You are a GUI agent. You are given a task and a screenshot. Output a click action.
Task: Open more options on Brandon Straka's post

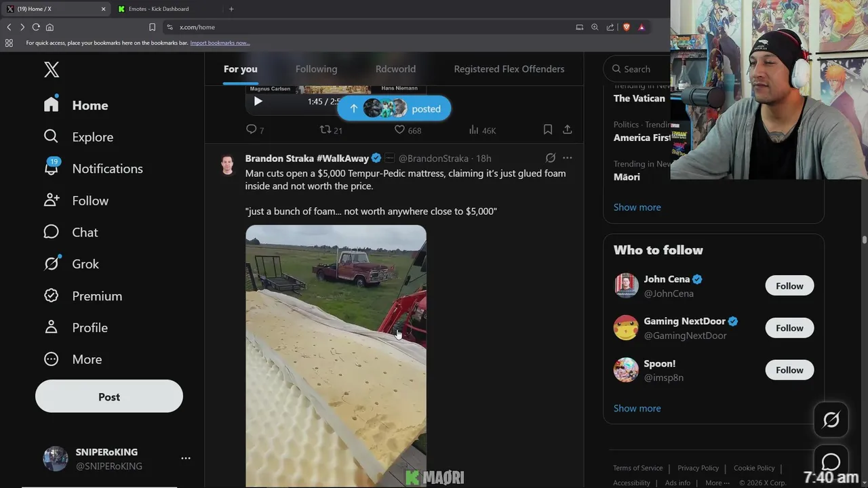click(x=568, y=158)
